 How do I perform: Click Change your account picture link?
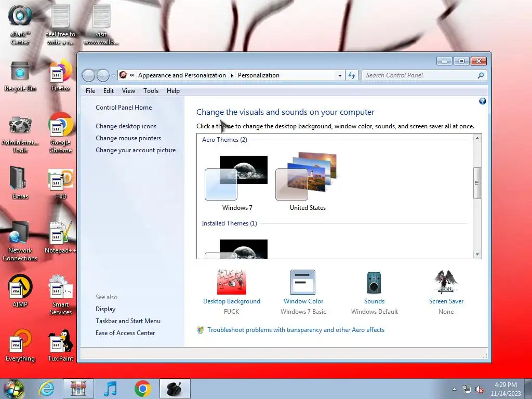tap(136, 150)
